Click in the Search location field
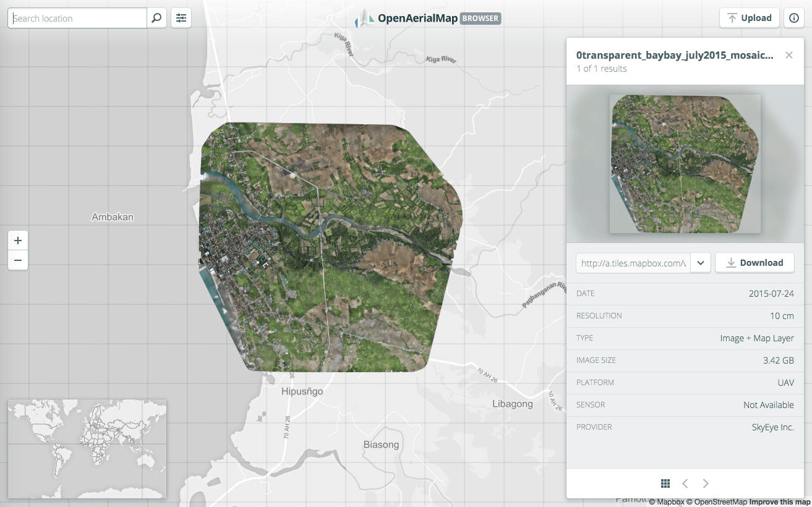The image size is (812, 507). coord(77,18)
